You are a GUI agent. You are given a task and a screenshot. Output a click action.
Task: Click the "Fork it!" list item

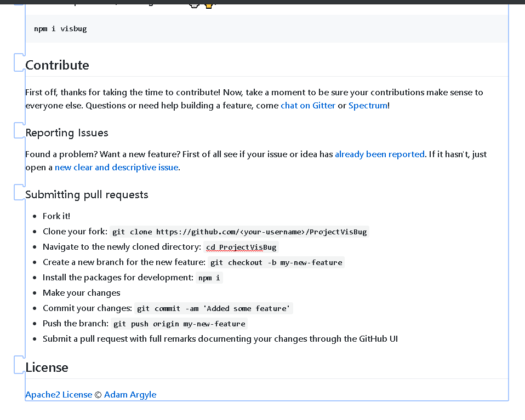click(56, 216)
